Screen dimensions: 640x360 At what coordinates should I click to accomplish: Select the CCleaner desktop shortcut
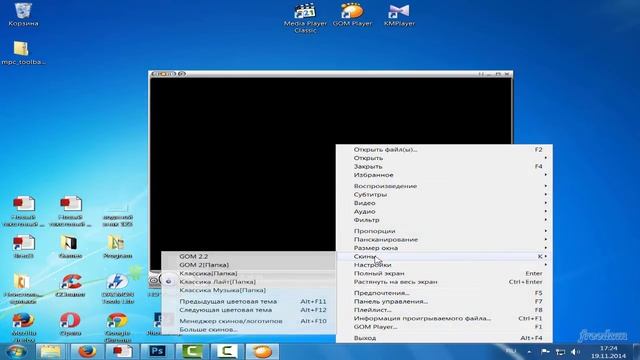pyautogui.click(x=70, y=285)
